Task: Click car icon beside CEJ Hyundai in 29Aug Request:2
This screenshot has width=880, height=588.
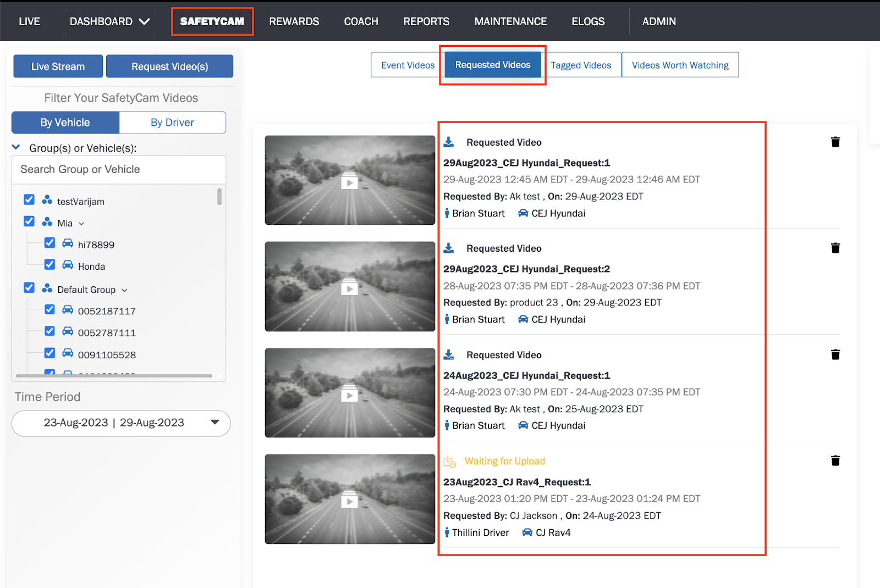Action: (x=523, y=319)
